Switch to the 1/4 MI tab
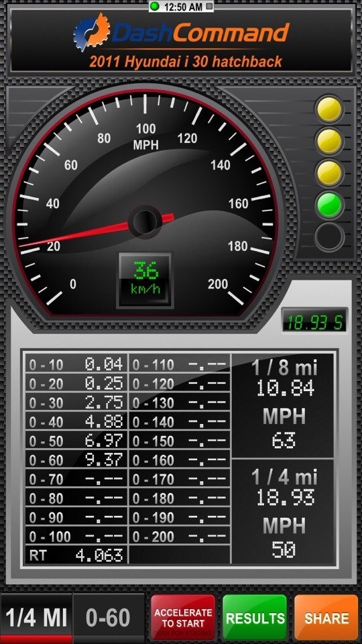362x644 pixels. pos(36,618)
